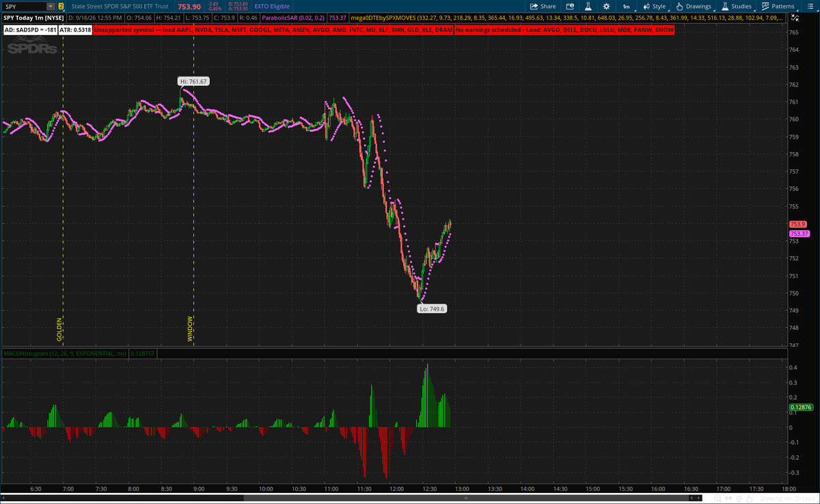This screenshot has height=504, width=820.
Task: Click the 0.12876 MACD value axis tag
Action: (x=800, y=407)
